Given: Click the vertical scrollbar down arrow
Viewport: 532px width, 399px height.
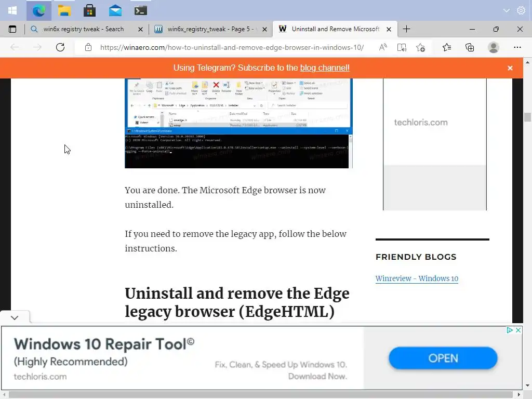Looking at the screenshot, I should 527,385.
